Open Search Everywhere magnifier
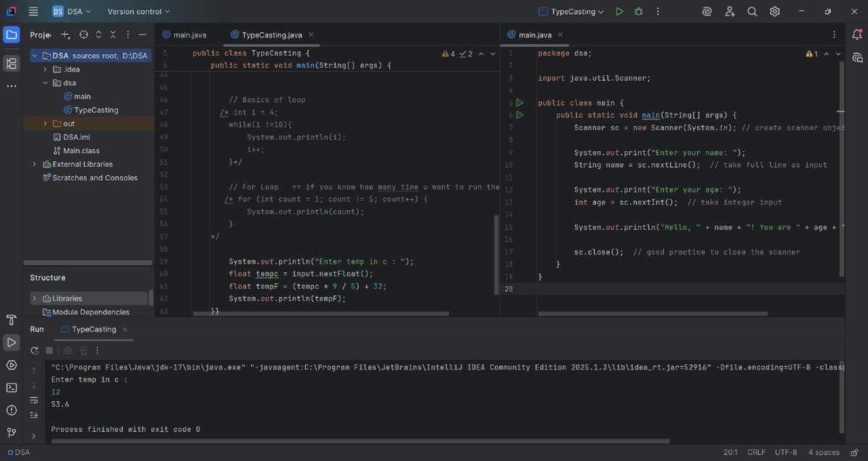 pos(752,12)
